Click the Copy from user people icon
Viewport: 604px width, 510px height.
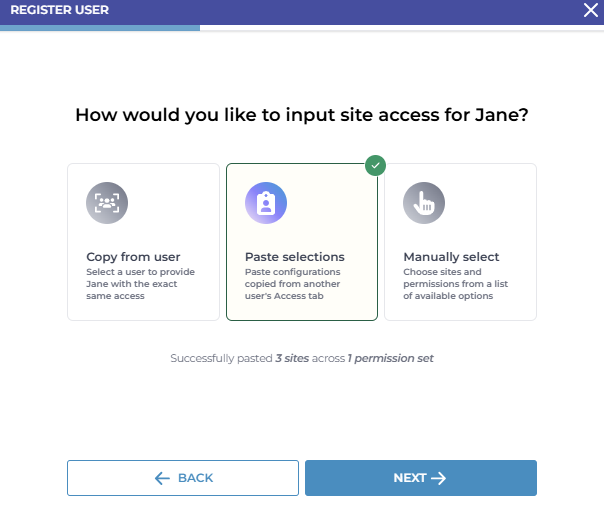[x=107, y=203]
